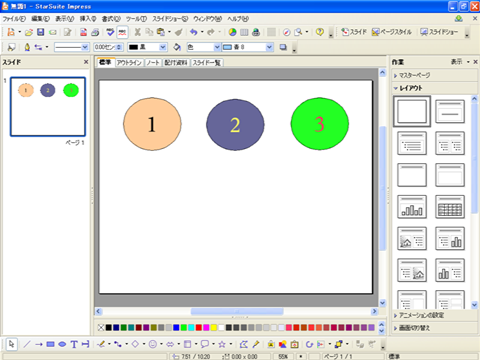The width and height of the screenshot is (480, 360).
Task: Click the スライドショー toolbar button
Action: (x=439, y=32)
